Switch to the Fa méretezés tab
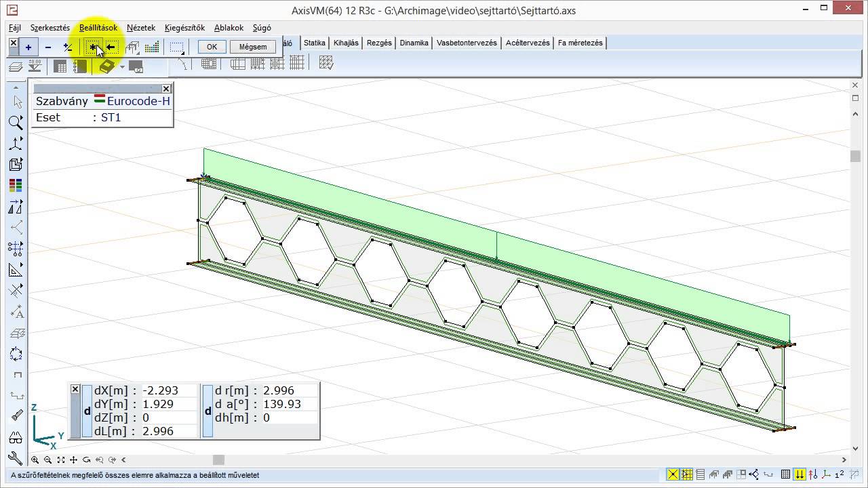This screenshot has width=868, height=488. point(580,43)
